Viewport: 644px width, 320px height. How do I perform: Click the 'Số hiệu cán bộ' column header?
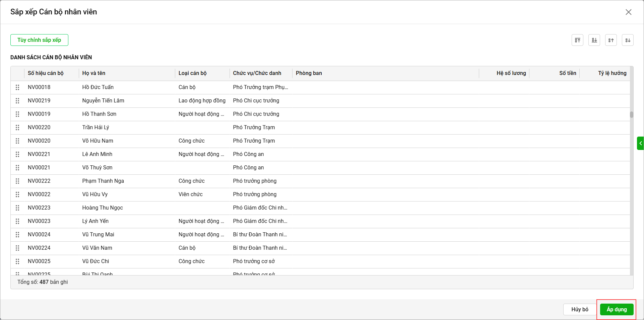(x=46, y=73)
